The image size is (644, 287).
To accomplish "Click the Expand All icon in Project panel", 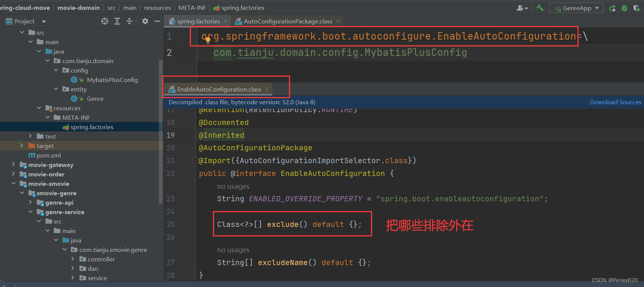I will tap(117, 21).
